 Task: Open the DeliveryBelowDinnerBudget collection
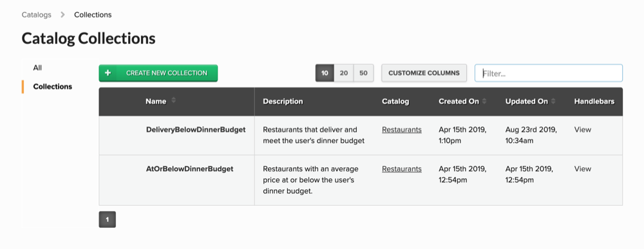[196, 129]
